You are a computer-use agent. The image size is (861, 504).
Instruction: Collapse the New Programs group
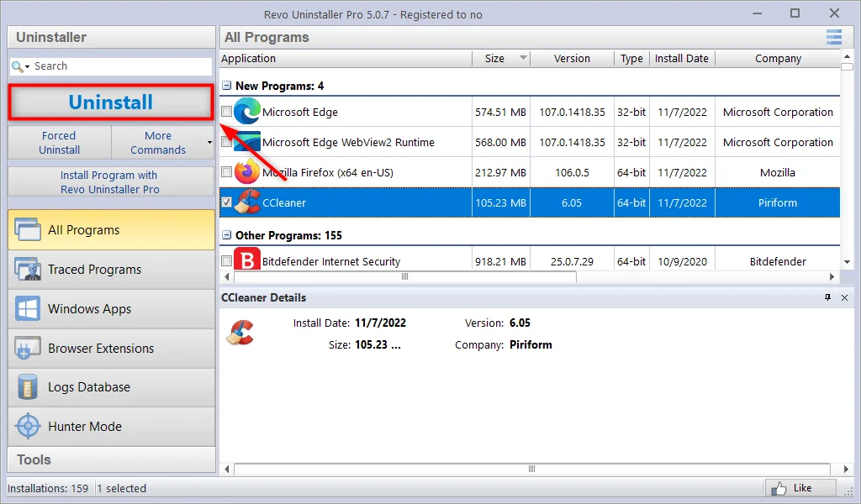pos(226,86)
